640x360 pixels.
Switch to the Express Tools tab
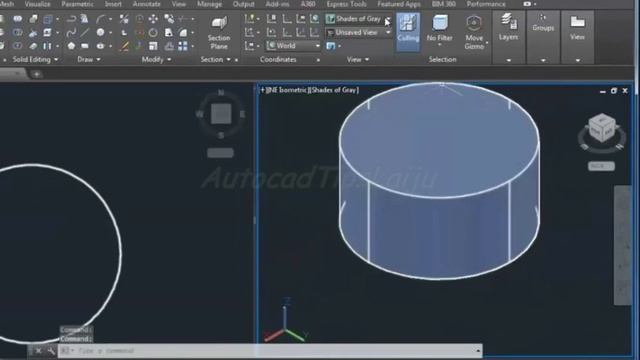pyautogui.click(x=346, y=4)
